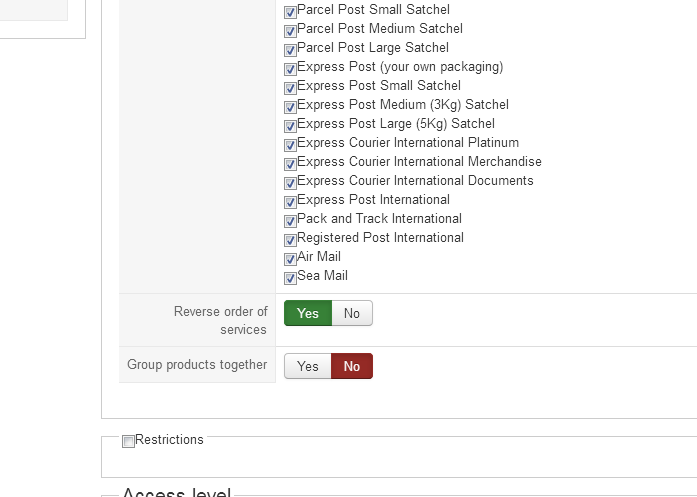Select No for Group products together
Image resolution: width=697 pixels, height=497 pixels.
click(x=352, y=367)
